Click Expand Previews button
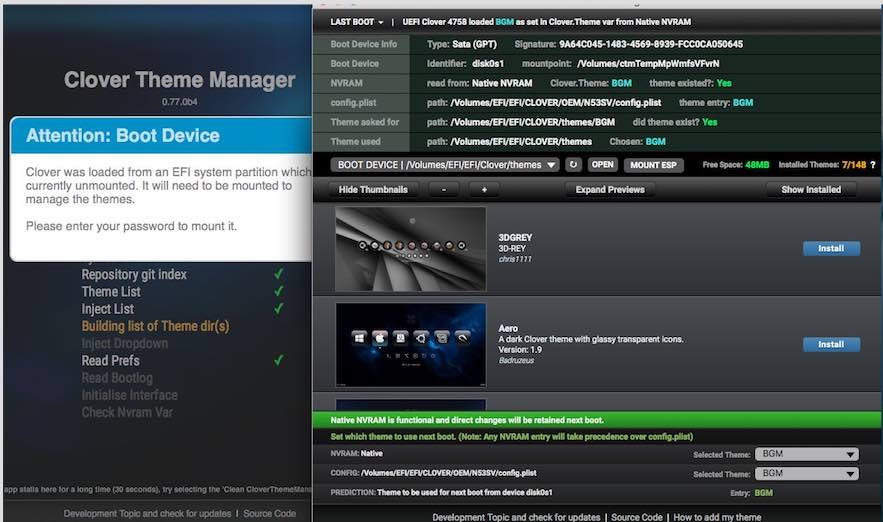Image resolution: width=883 pixels, height=522 pixels. click(x=610, y=190)
